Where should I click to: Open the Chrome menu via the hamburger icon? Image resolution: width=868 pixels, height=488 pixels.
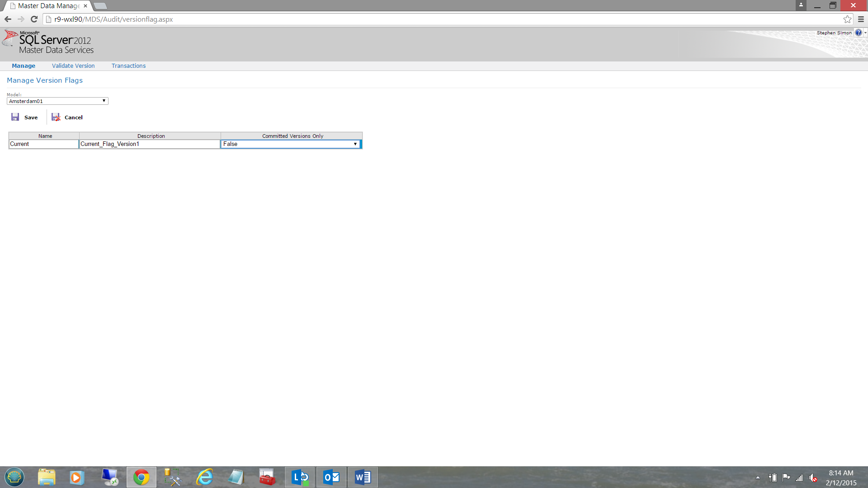pyautogui.click(x=861, y=19)
